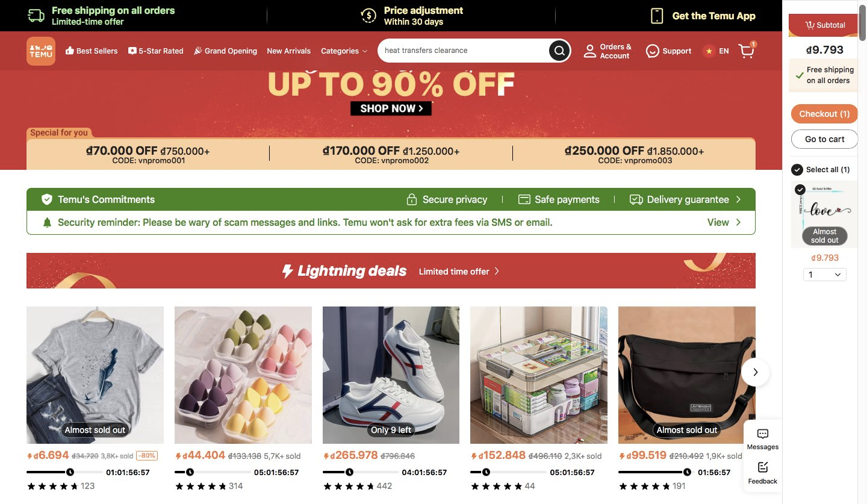Open the Best Sellers menu item
This screenshot has width=867, height=504.
pos(92,51)
